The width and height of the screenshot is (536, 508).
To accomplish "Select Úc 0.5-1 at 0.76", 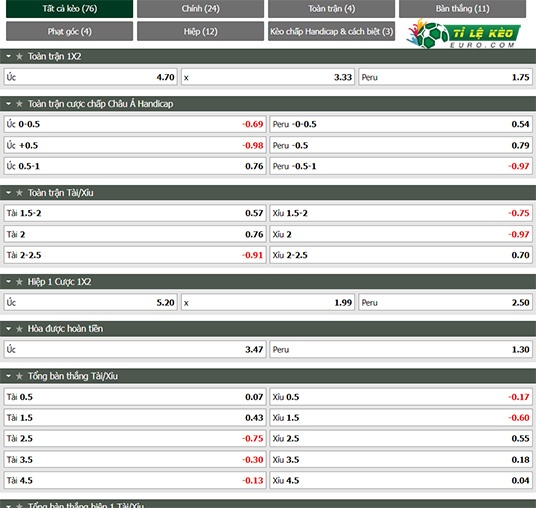I will pos(135,166).
